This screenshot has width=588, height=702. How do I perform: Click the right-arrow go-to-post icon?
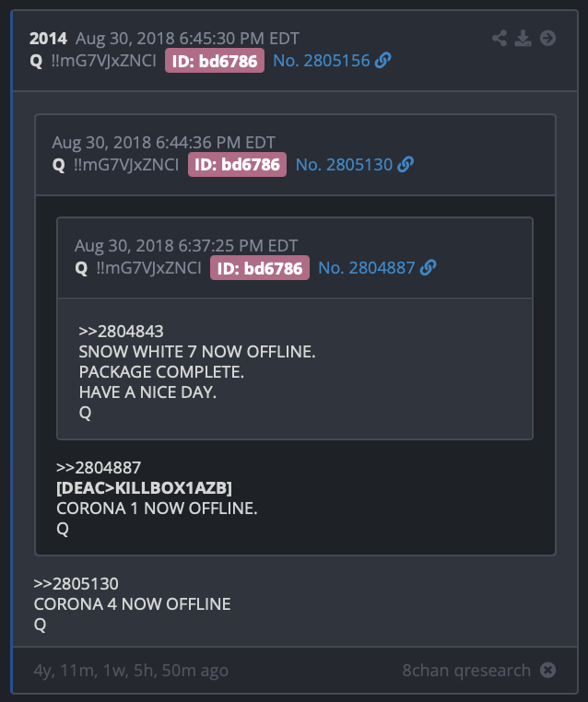(x=547, y=38)
